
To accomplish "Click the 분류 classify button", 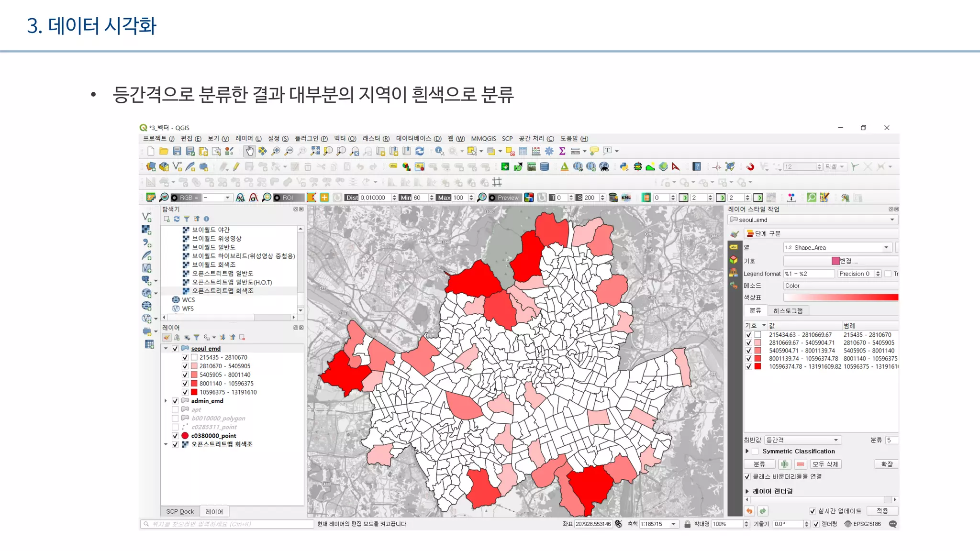I will pos(759,464).
